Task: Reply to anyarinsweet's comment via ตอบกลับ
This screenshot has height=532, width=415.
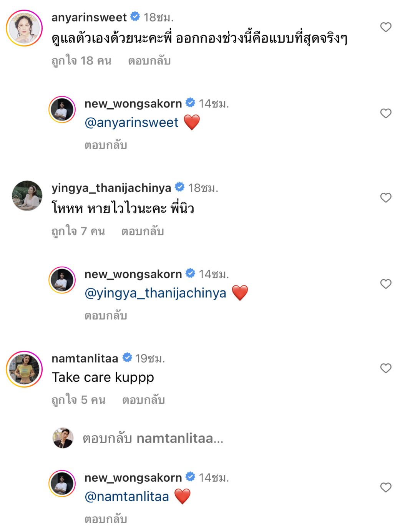Action: pos(149,61)
